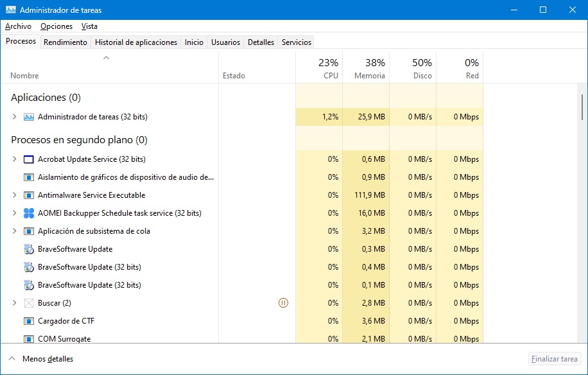Viewport: 588px width, 375px height.
Task: Click the Finalizar tarea button
Action: coord(554,359)
